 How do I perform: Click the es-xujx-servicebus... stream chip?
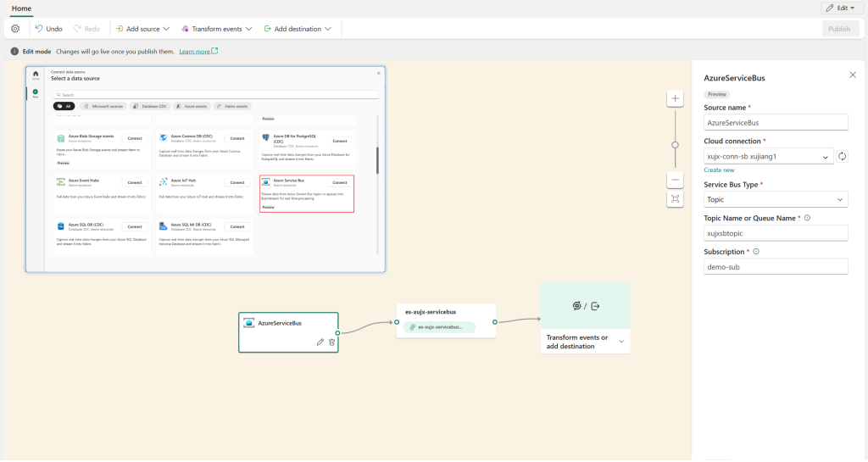[x=440, y=327]
